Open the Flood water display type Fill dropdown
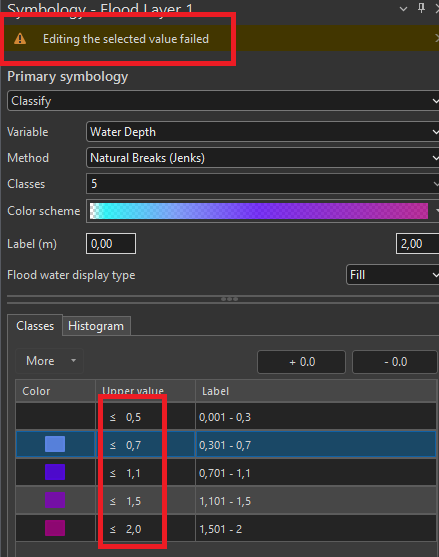This screenshot has width=439, height=557. 392,275
